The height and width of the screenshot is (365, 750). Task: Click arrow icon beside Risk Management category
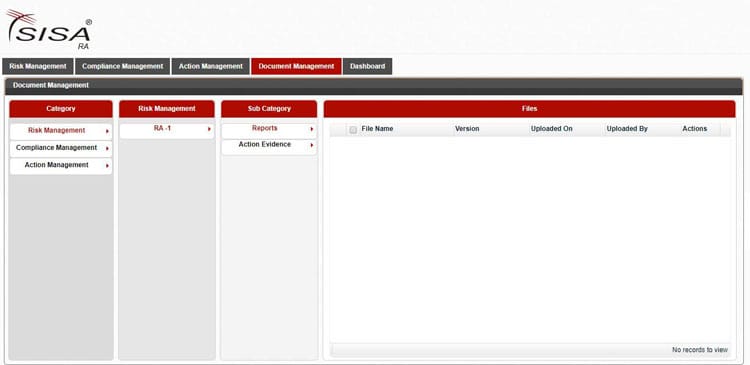click(107, 131)
